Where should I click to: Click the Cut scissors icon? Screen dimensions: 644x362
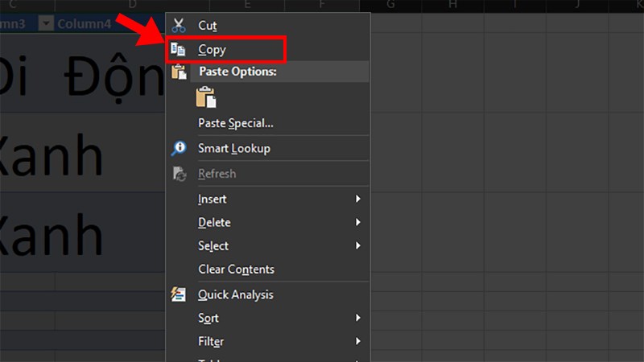coord(179,25)
